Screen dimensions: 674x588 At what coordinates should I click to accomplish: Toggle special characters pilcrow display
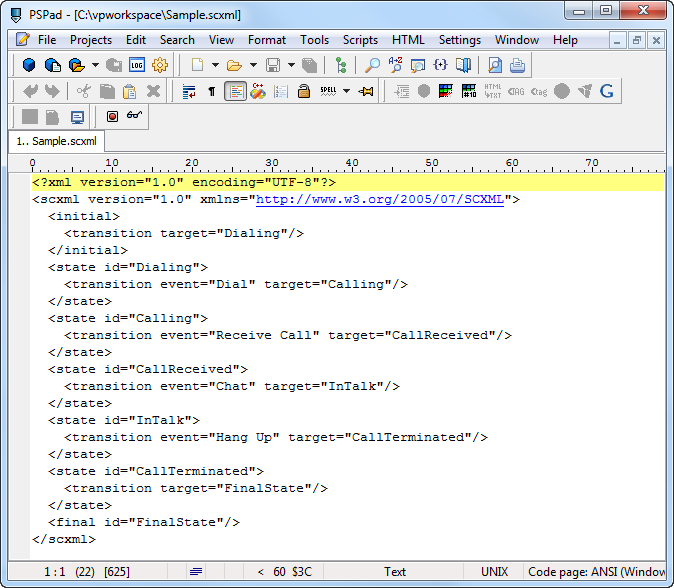[212, 91]
